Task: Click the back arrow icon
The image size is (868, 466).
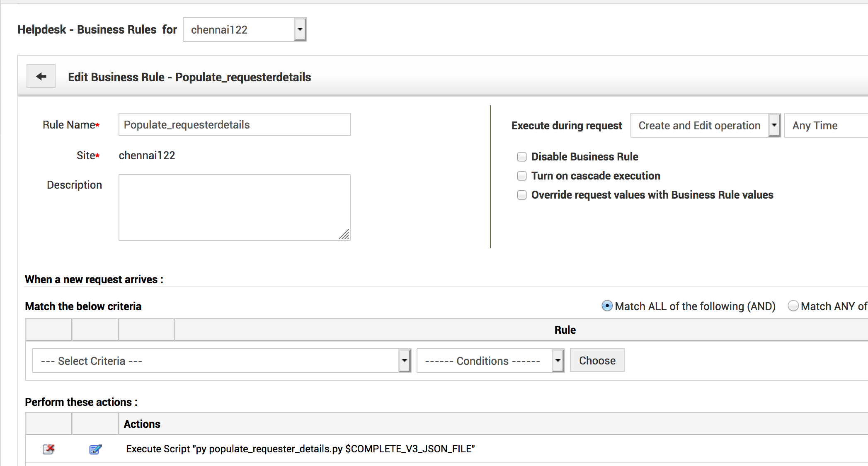Action: click(x=41, y=76)
